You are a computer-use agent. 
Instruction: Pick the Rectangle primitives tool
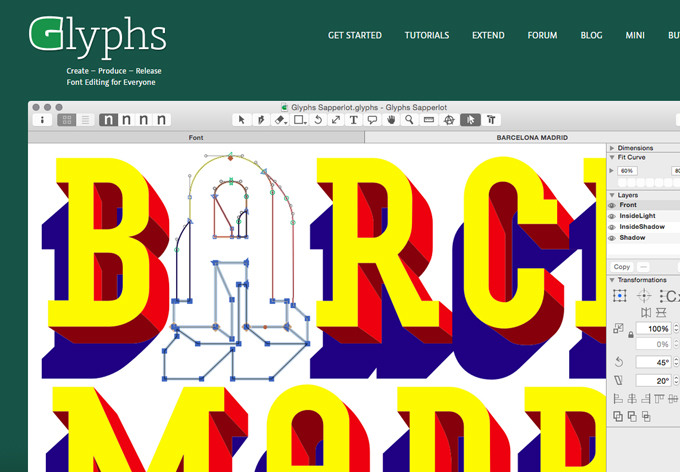click(x=300, y=120)
